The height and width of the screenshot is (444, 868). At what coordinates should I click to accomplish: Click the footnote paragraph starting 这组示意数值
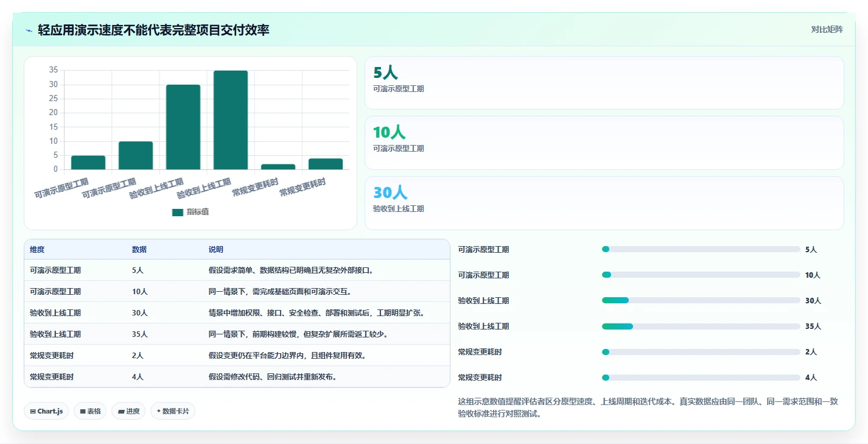pyautogui.click(x=648, y=407)
